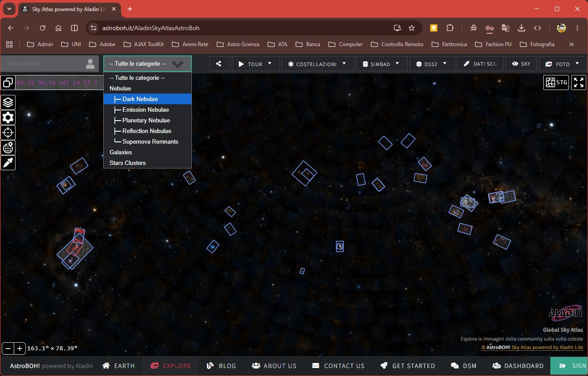
Task: Open the COSTELLAZIONI dropdown
Action: 318,64
